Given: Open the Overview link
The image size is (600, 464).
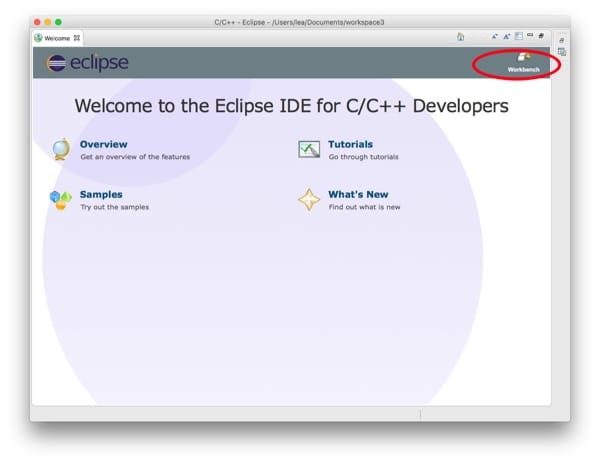Looking at the screenshot, I should 103,144.
